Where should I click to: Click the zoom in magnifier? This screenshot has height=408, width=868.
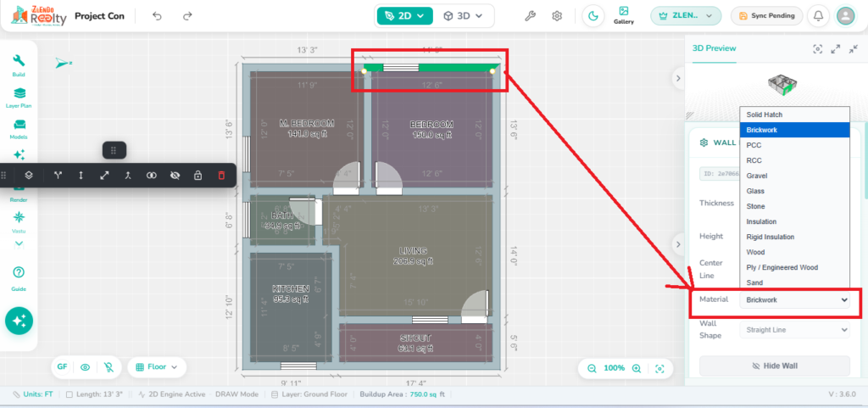(x=637, y=368)
